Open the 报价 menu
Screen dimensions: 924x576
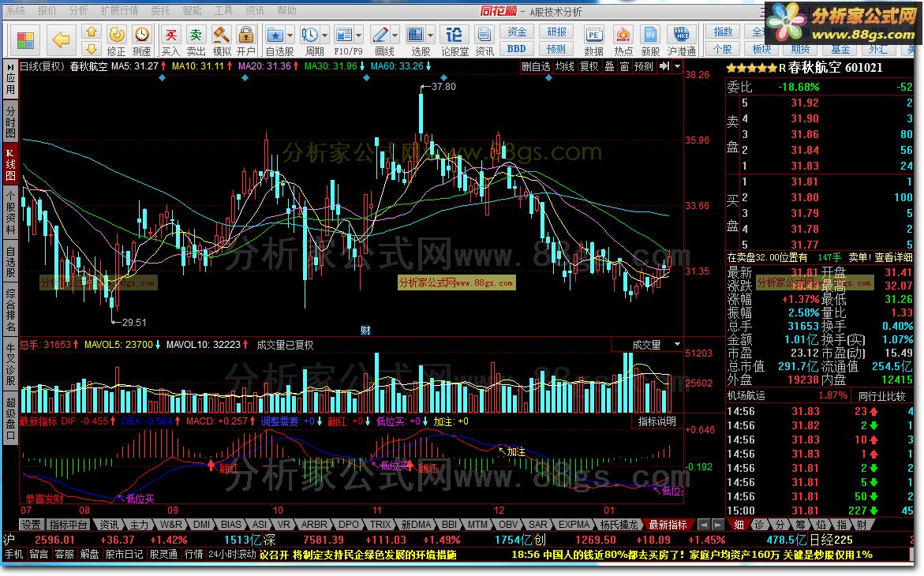pyautogui.click(x=47, y=10)
